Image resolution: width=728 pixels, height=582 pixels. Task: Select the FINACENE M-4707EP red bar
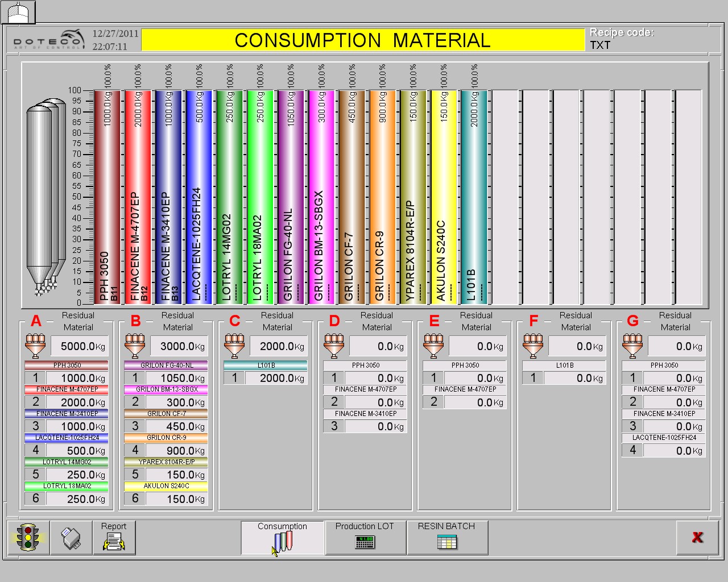138,197
